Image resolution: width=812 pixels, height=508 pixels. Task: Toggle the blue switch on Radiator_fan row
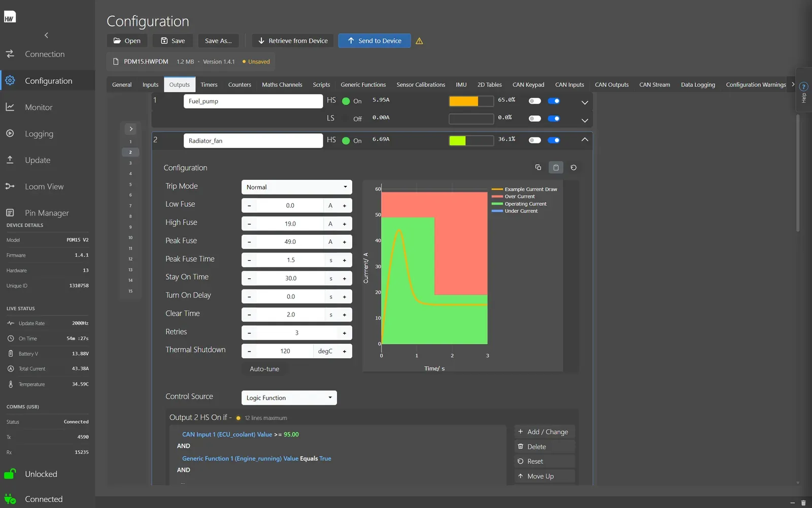coord(554,140)
